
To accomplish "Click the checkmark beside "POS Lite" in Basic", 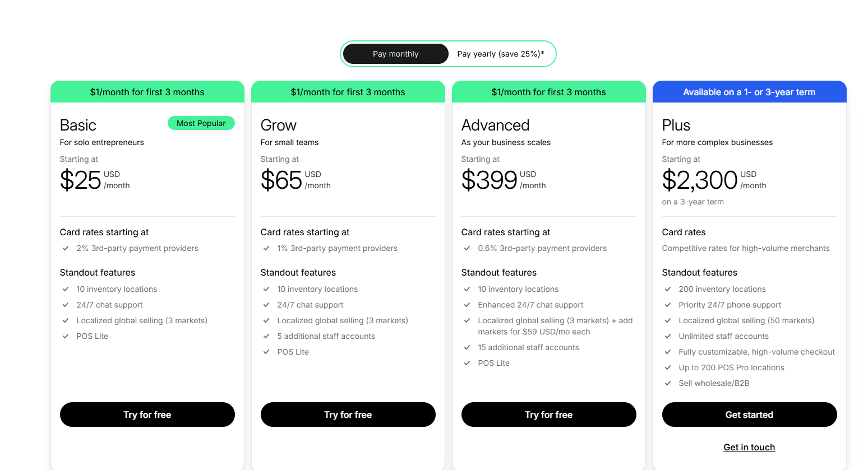I will [66, 336].
